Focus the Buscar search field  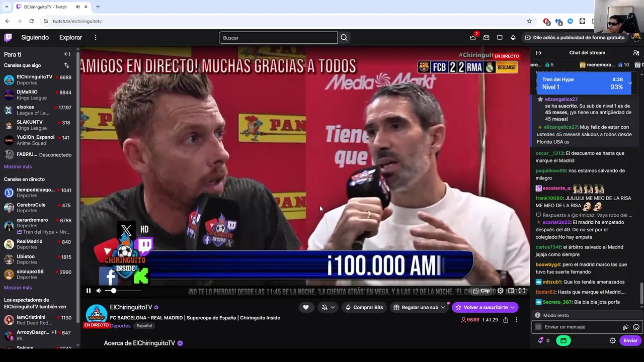click(x=278, y=38)
